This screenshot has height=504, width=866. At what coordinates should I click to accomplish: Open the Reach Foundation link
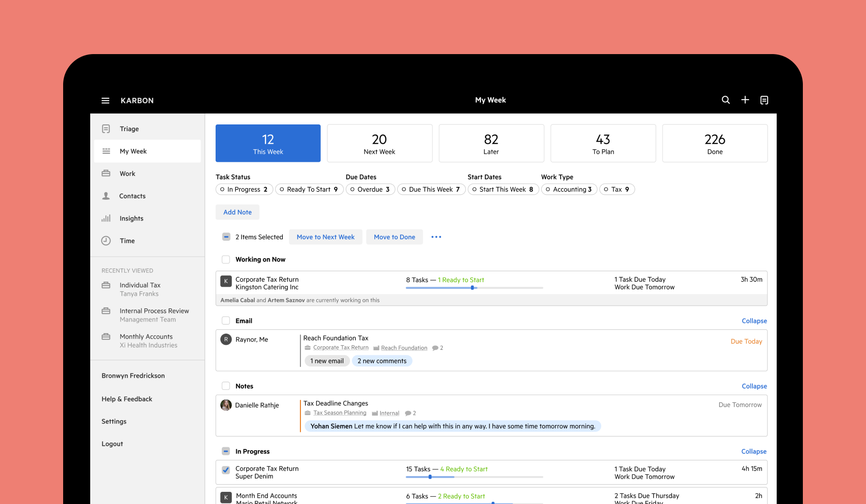click(404, 348)
